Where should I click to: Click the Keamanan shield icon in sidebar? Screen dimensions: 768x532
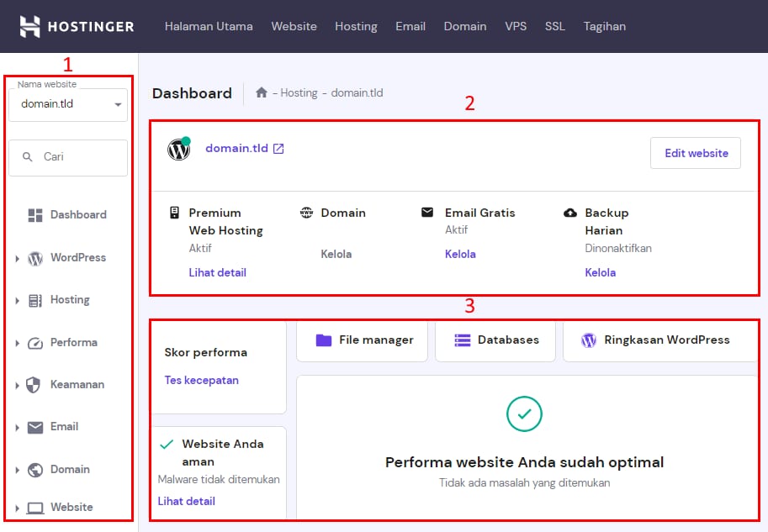coord(34,385)
